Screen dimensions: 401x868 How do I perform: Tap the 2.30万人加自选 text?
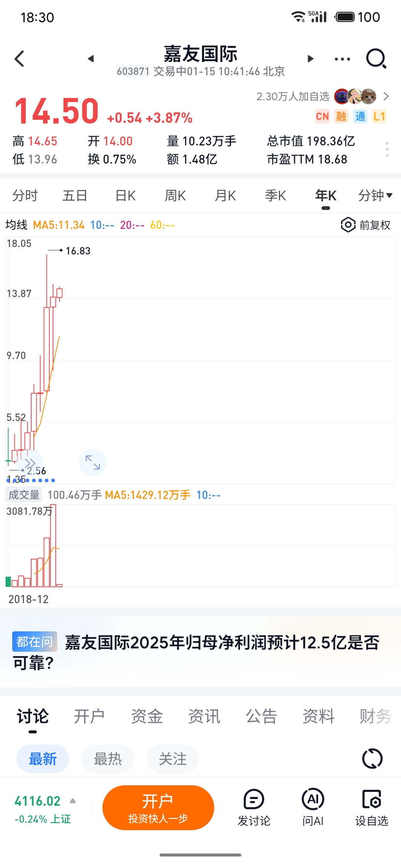pos(293,96)
